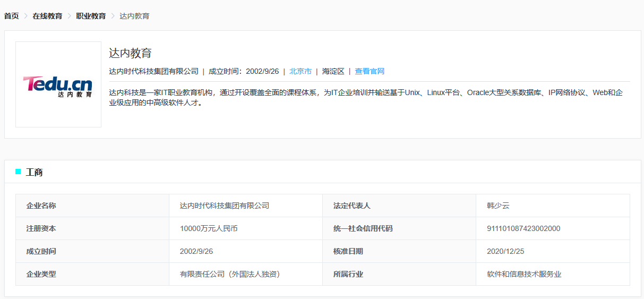Open the 北京市 link
Screen dimensions: 644x299
click(300, 71)
